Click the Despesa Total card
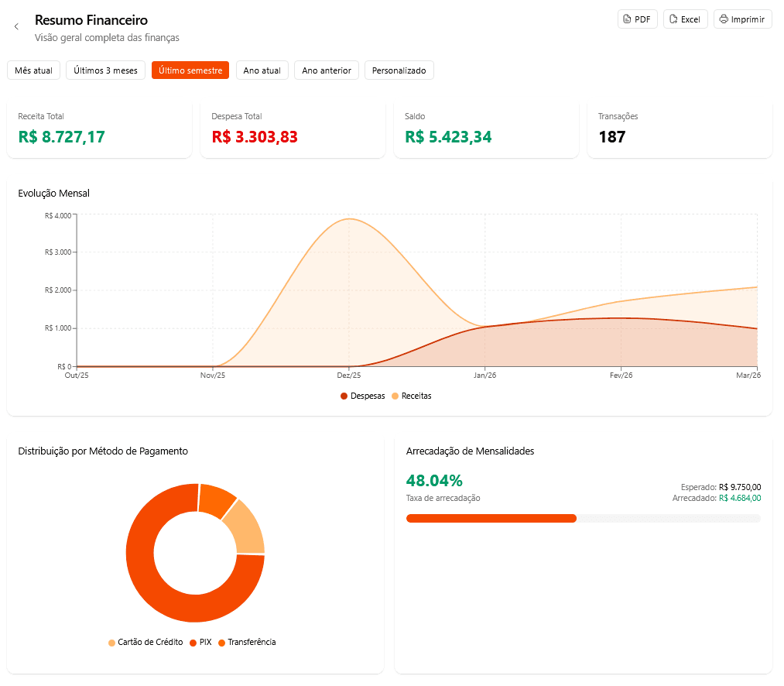The image size is (784, 686). click(x=293, y=129)
